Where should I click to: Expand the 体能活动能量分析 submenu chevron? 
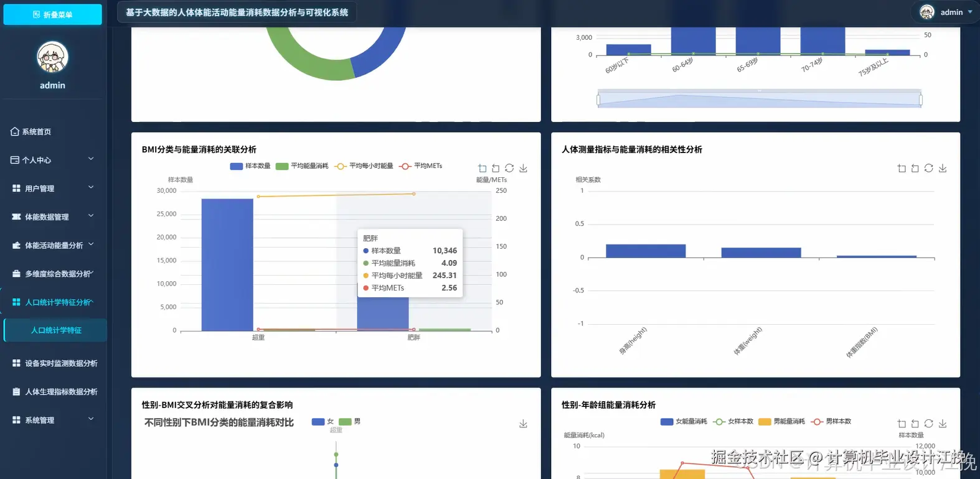click(x=91, y=244)
